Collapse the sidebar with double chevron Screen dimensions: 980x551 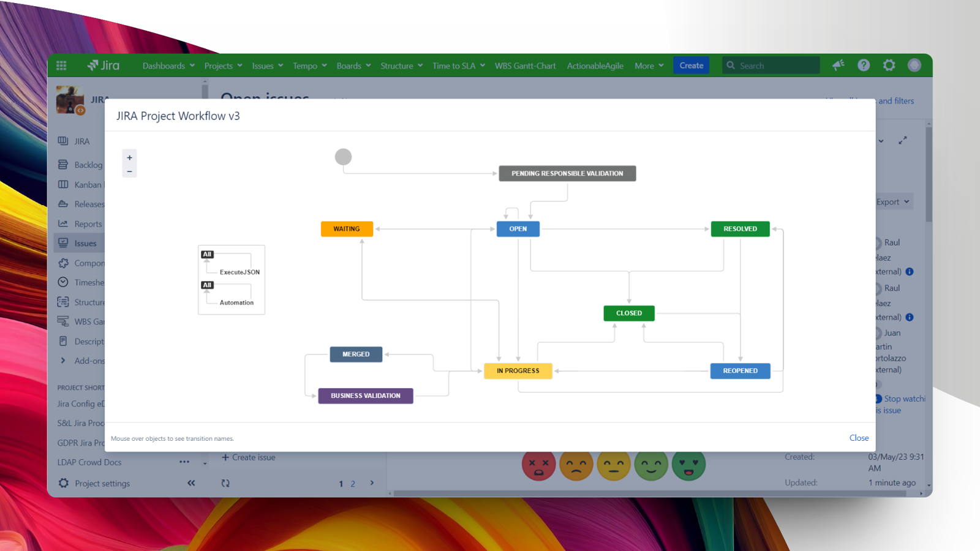(x=191, y=483)
